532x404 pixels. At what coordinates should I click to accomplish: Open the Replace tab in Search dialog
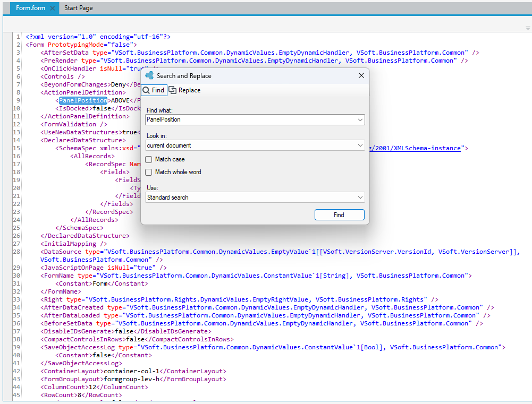tap(184, 90)
